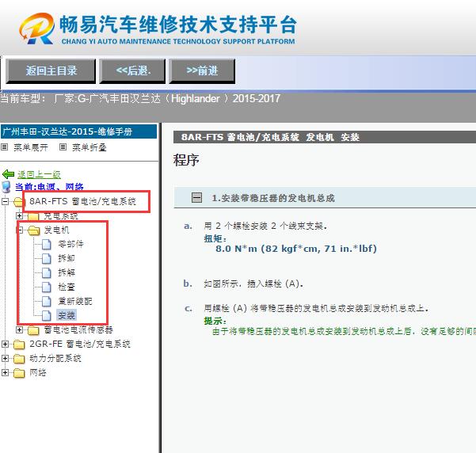Screen dimensions: 476x453
Task: Click the 菜单折叠 text
Action: [89, 147]
